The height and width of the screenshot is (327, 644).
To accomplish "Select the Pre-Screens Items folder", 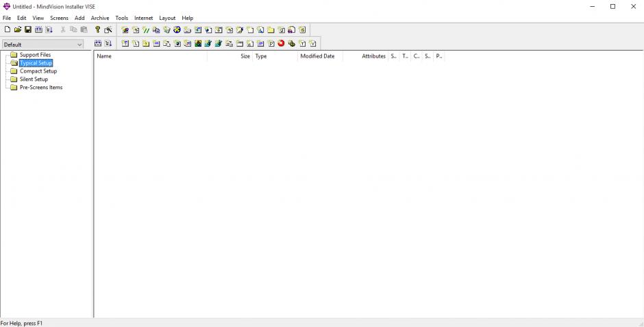I will (x=41, y=88).
